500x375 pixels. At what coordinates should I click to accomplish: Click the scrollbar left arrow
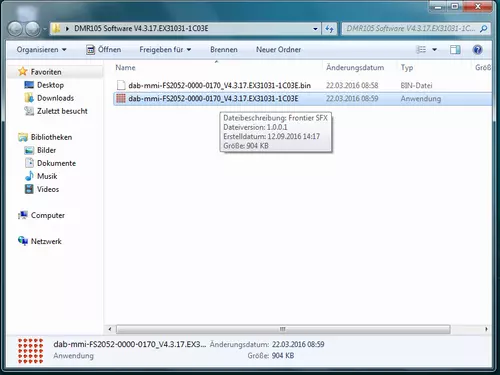coord(110,329)
